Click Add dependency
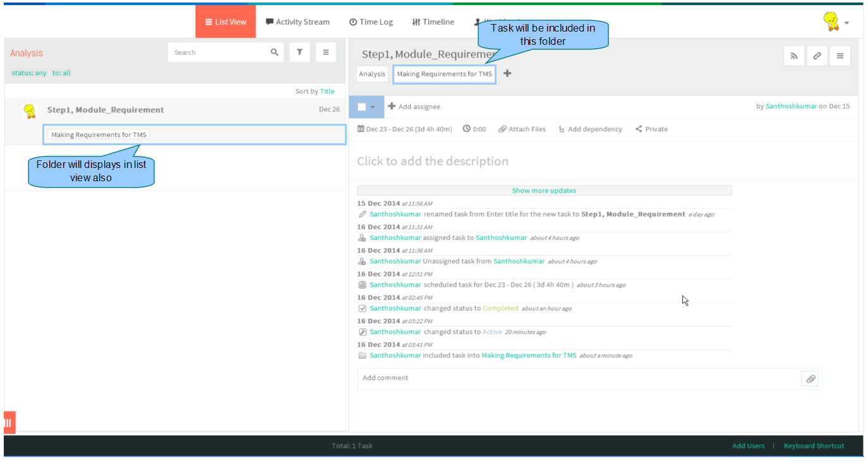The height and width of the screenshot is (461, 868). (x=590, y=129)
